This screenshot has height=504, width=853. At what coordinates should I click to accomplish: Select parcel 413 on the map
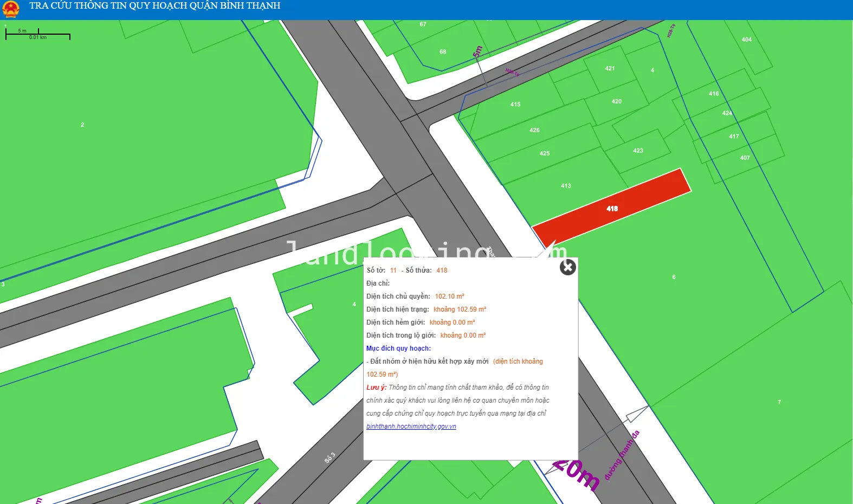pos(565,186)
